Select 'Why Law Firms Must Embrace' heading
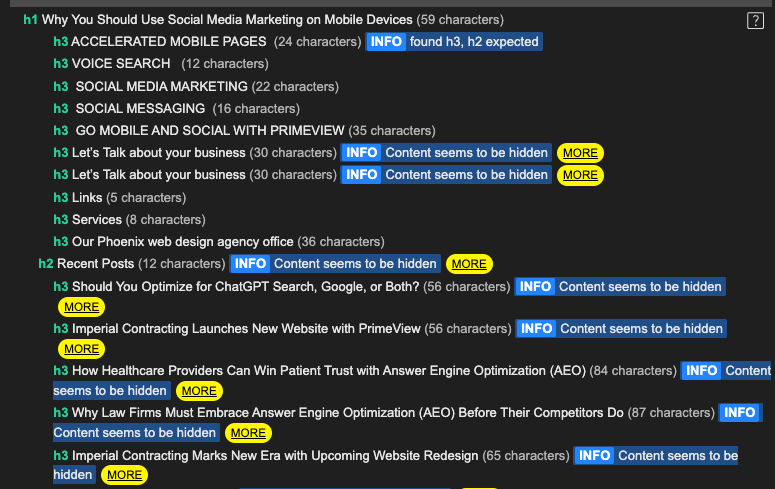775x489 pixels. coord(348,413)
